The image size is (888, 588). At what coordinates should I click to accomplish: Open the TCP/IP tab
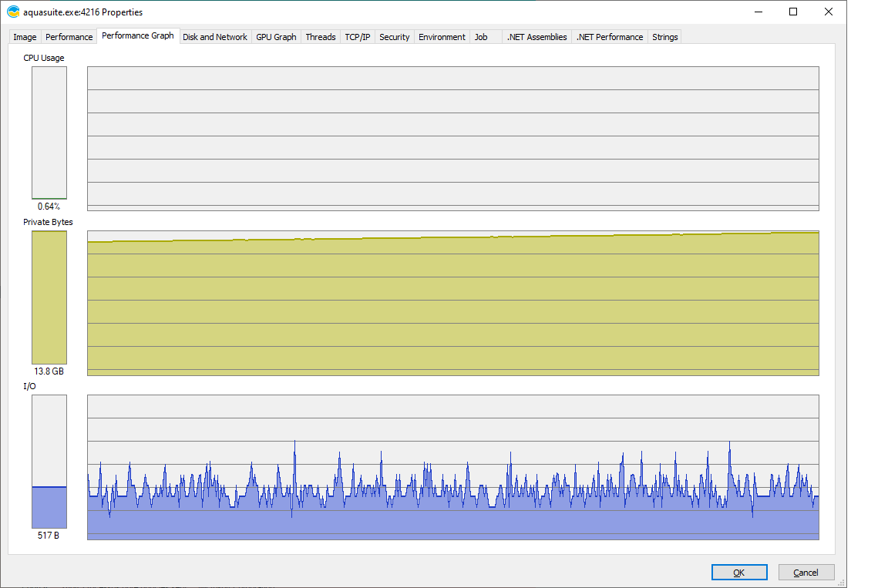tap(357, 37)
